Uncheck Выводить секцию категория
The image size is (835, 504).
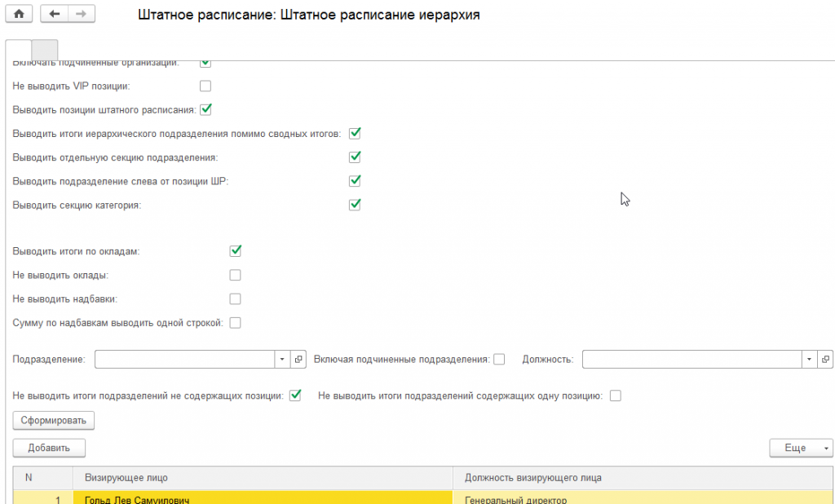point(355,205)
